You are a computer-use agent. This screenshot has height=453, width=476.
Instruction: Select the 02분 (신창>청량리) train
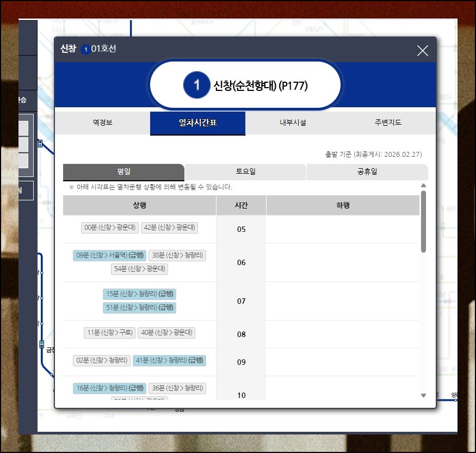pyautogui.click(x=102, y=360)
